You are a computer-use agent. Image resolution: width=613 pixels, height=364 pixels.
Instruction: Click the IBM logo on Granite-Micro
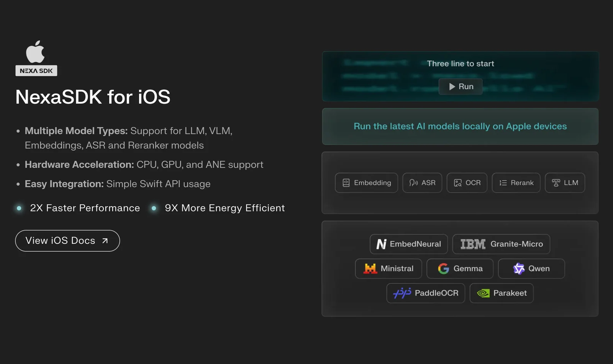473,244
